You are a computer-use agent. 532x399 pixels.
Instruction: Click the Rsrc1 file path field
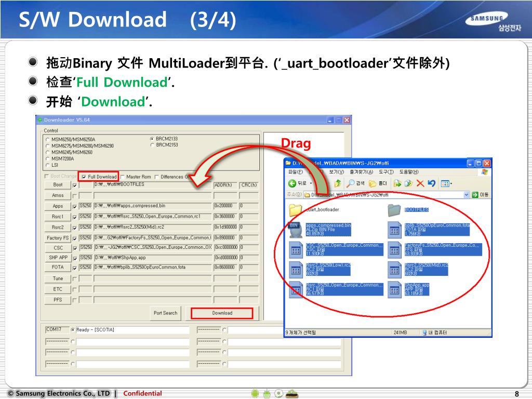click(153, 217)
